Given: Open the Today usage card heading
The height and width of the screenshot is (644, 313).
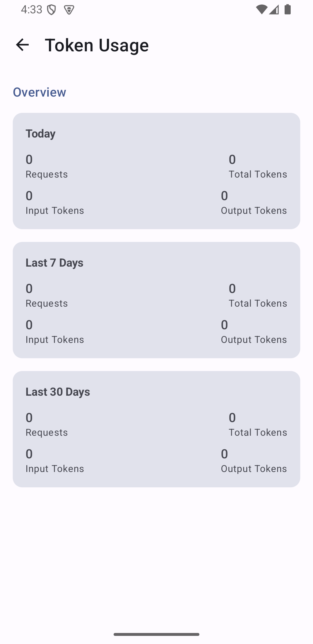Looking at the screenshot, I should (41, 134).
